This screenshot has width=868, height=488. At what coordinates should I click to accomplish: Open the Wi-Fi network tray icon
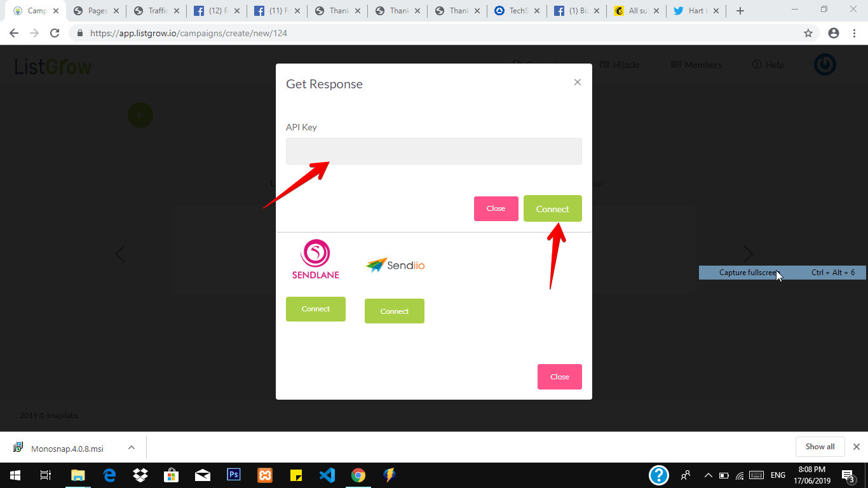tap(740, 475)
